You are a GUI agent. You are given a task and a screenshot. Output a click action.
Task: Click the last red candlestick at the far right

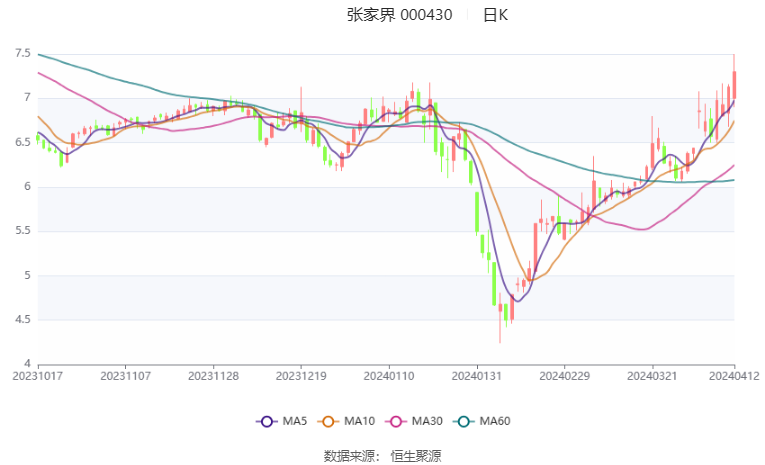734,85
